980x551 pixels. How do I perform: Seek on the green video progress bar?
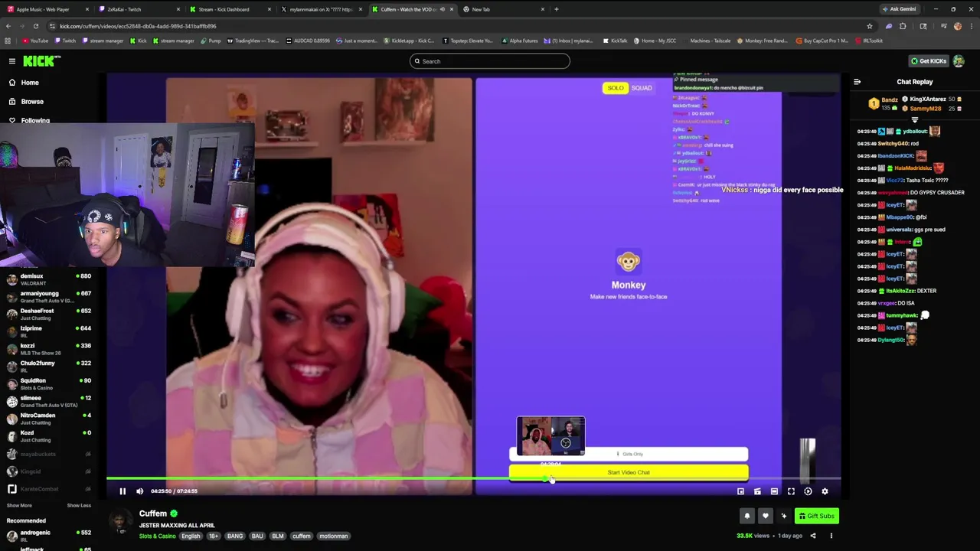pyautogui.click(x=473, y=479)
